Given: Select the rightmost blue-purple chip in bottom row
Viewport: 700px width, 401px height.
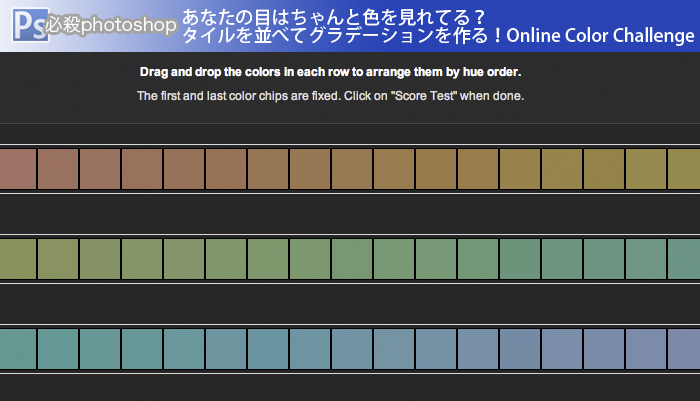Looking at the screenshot, I should pyautogui.click(x=684, y=349).
